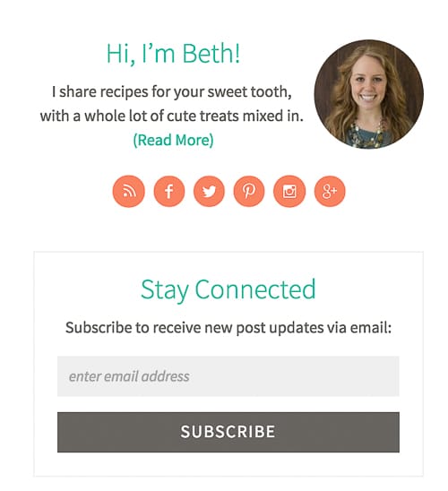
Task: Go to Pinterest via the circle icon
Action: coord(249,191)
